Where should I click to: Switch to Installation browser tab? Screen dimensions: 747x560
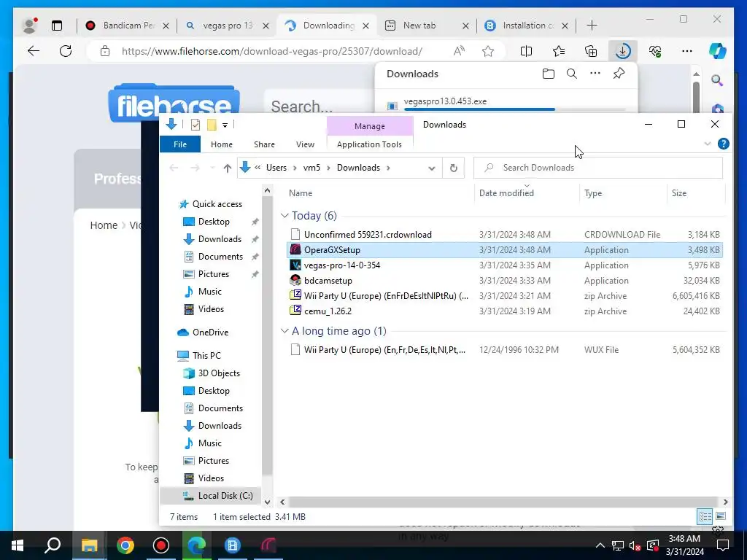point(528,26)
